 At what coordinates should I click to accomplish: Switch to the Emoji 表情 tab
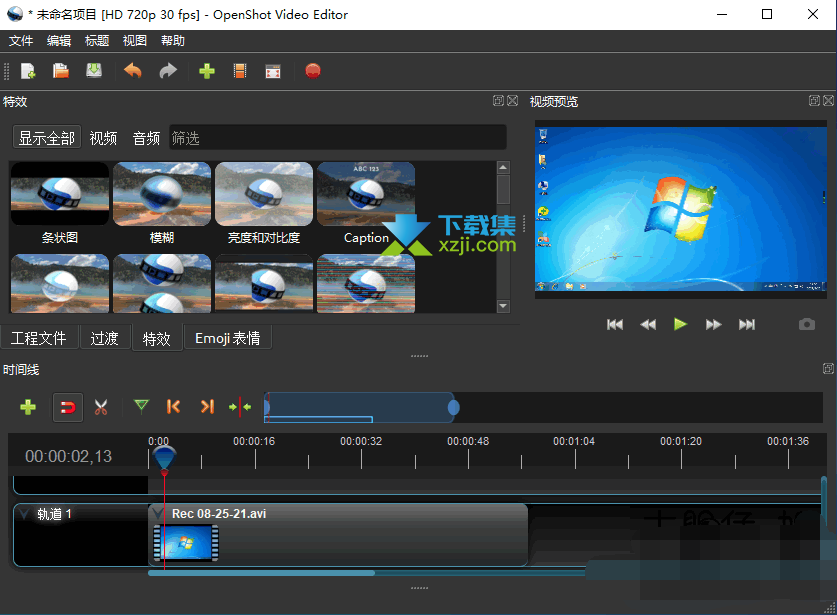tap(228, 338)
